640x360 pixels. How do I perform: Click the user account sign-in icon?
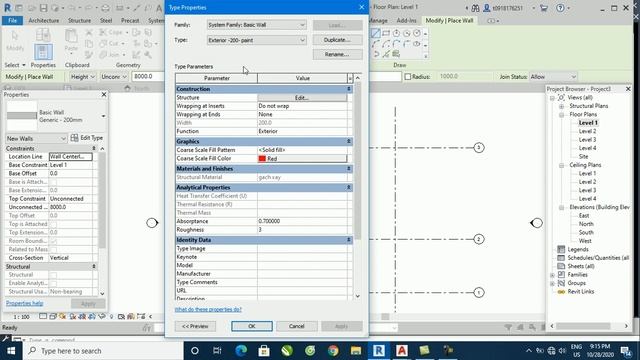point(487,8)
